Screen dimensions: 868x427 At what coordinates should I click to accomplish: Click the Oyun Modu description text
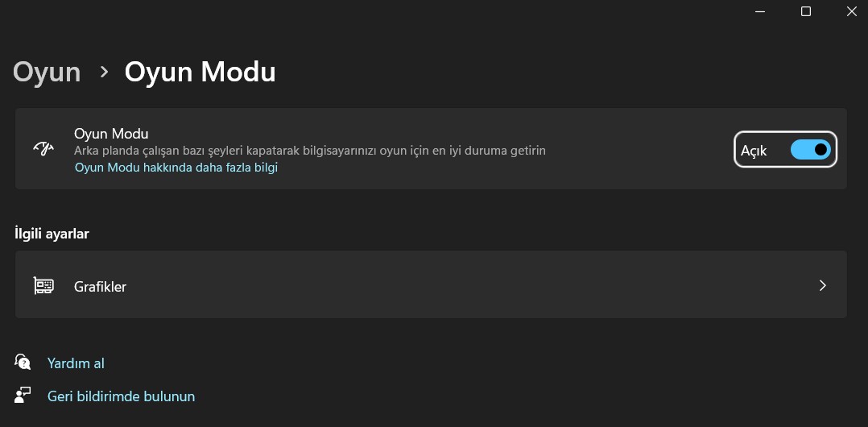point(310,151)
